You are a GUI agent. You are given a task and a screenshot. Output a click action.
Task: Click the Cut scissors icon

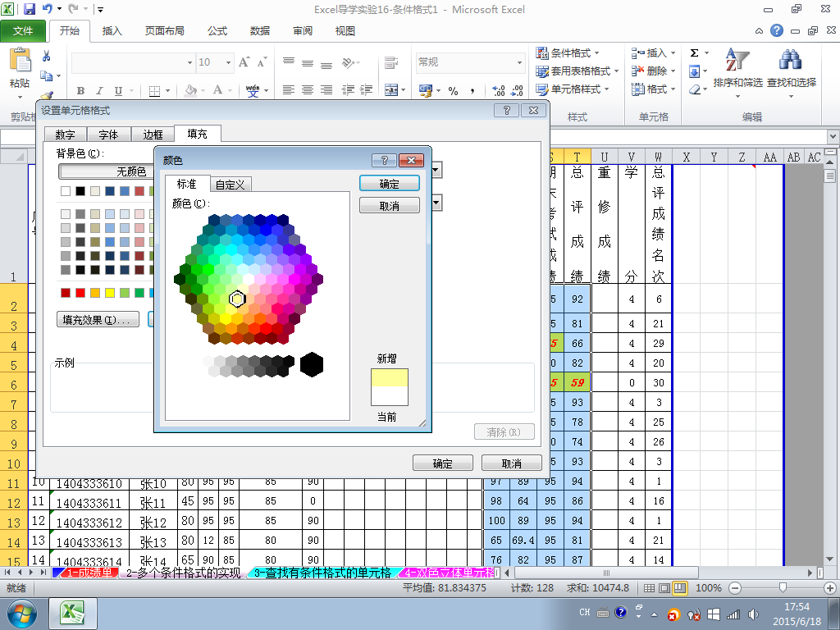(47, 57)
